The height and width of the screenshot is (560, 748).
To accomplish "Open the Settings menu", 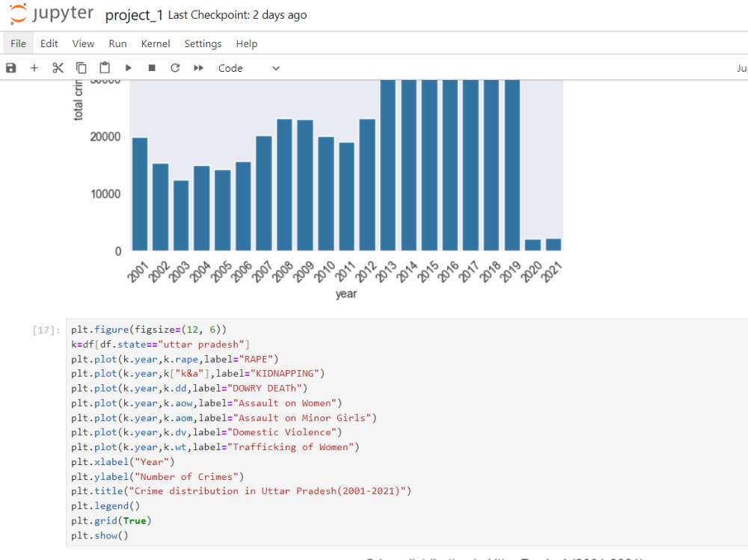I will tap(203, 43).
